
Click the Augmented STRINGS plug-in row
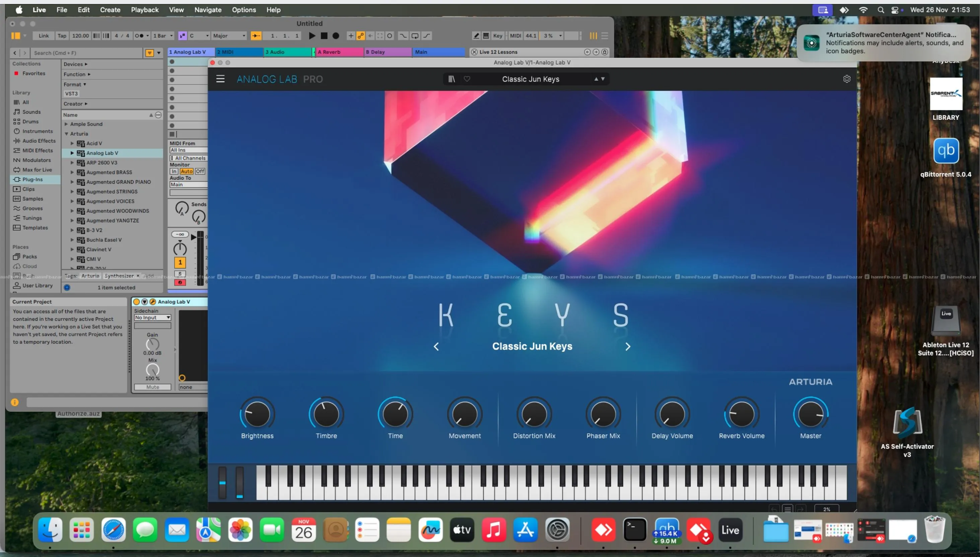tap(113, 191)
